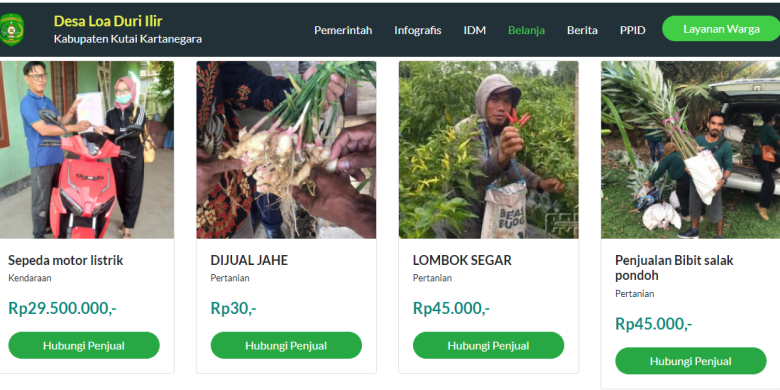Screen dimensions: 780x390
Task: Contact seller of Bibit salak pondoh
Action: click(690, 361)
